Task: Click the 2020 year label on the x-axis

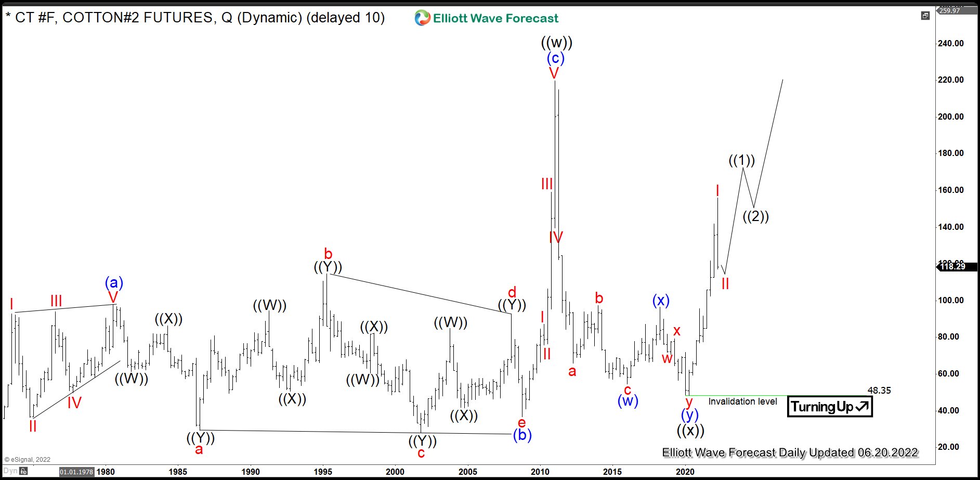Action: pyautogui.click(x=684, y=472)
